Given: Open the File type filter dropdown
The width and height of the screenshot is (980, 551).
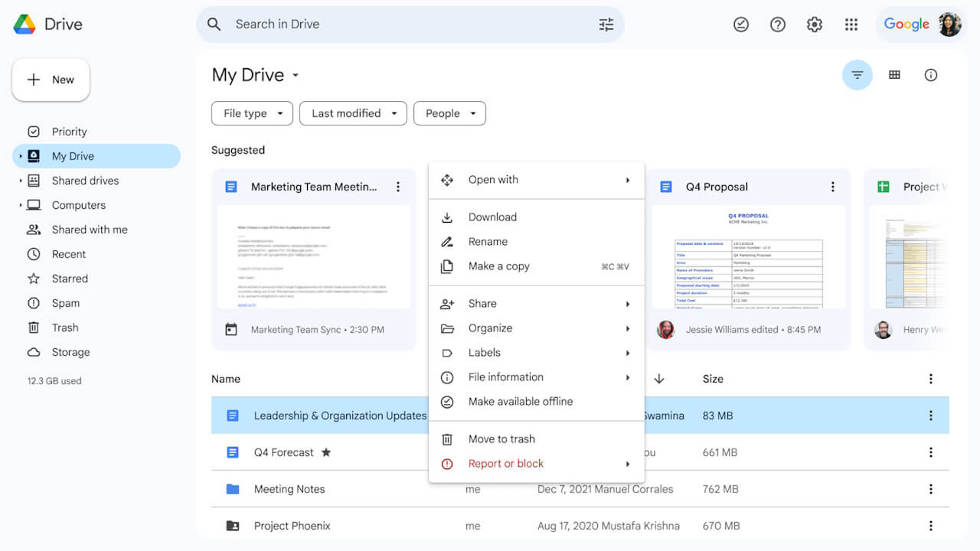Looking at the screenshot, I should (x=252, y=113).
